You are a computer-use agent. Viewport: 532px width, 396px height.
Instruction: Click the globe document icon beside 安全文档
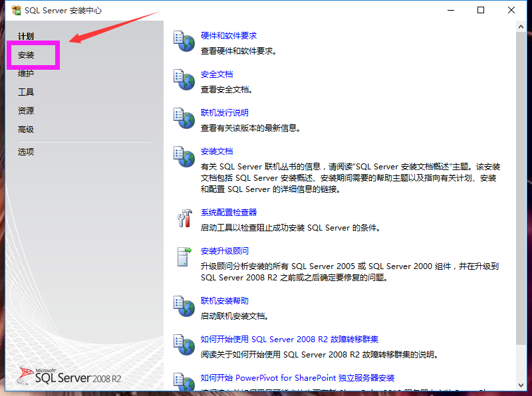point(184,80)
